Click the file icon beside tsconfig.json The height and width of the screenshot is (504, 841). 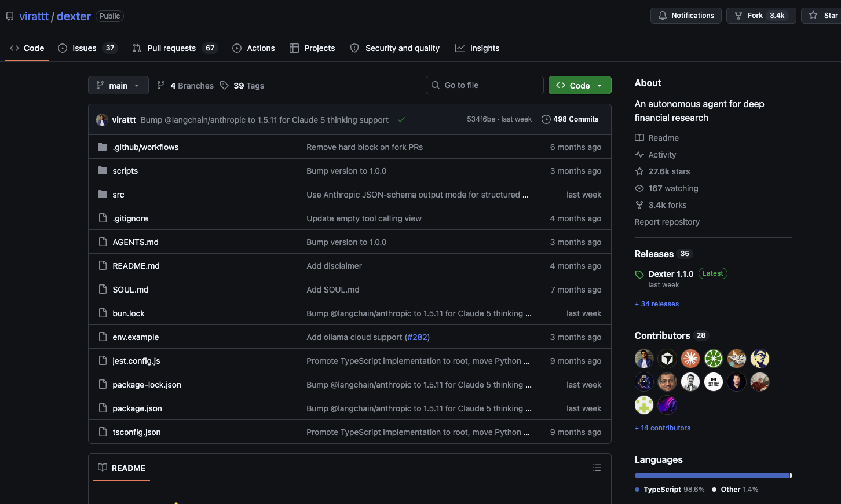click(x=103, y=432)
